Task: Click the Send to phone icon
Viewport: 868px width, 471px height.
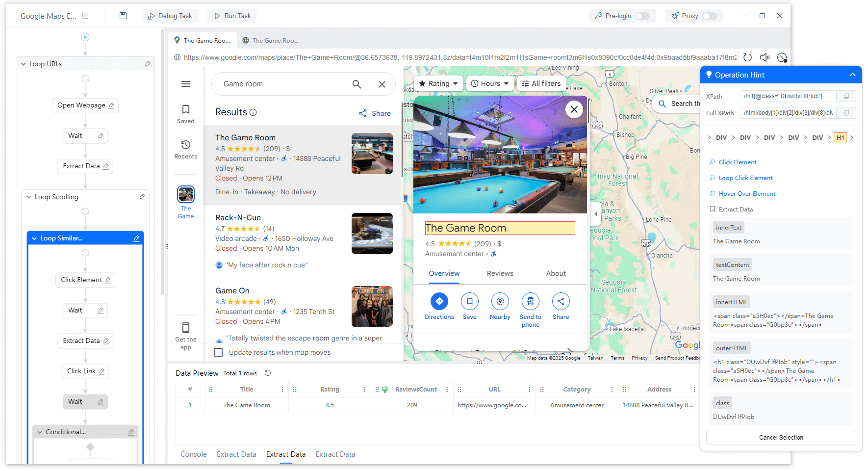Action: click(531, 301)
